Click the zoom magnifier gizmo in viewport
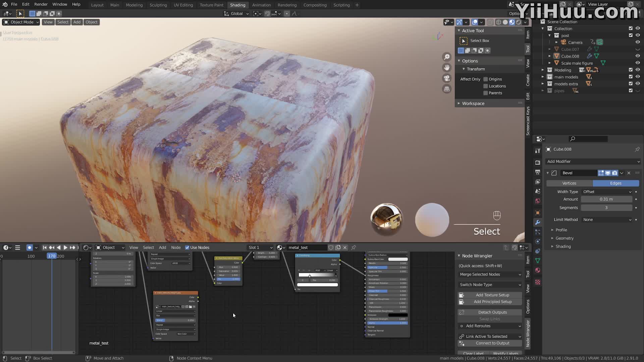 pos(447,57)
